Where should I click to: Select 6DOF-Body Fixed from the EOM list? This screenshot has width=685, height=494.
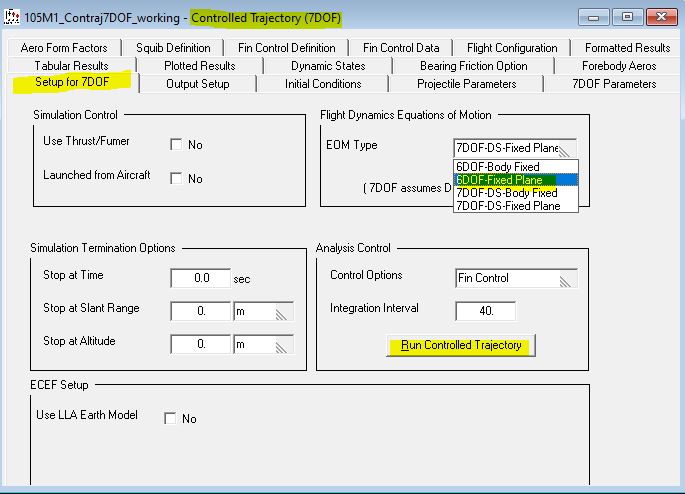tap(497, 166)
